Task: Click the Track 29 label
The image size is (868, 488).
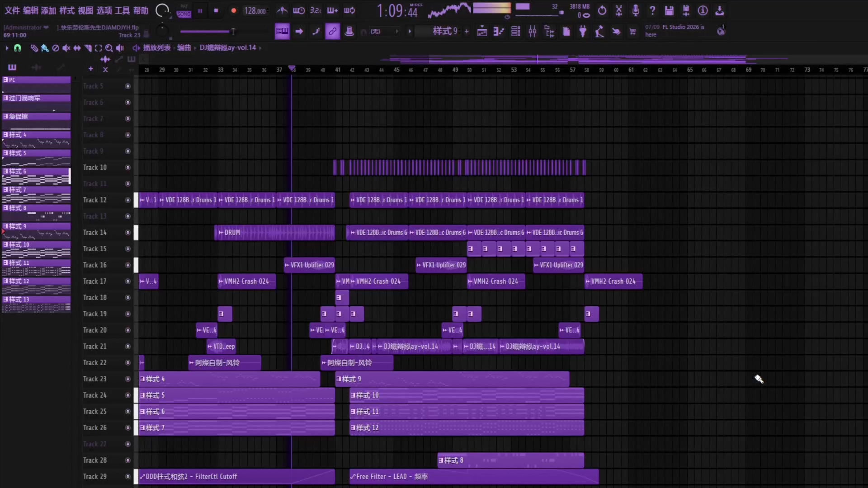Action: pos(95,476)
